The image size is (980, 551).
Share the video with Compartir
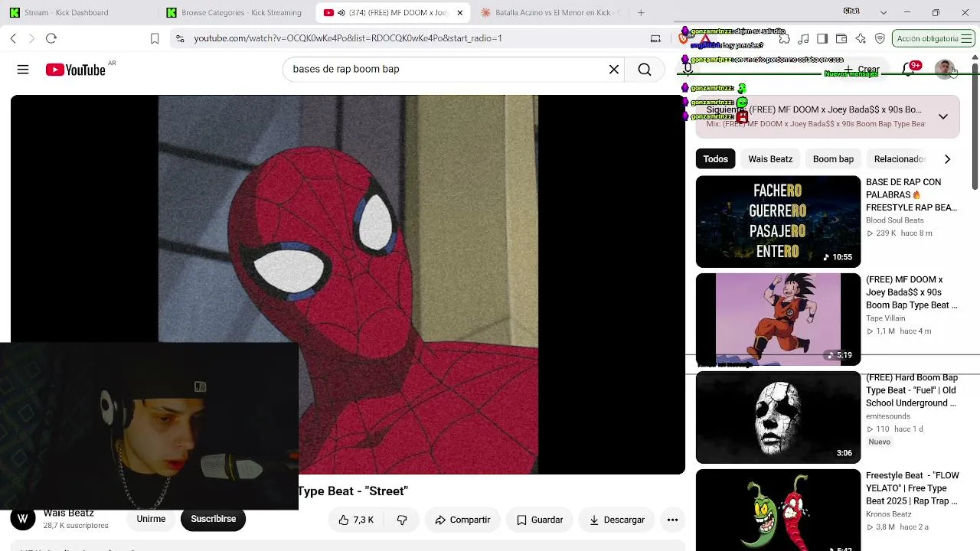click(462, 520)
